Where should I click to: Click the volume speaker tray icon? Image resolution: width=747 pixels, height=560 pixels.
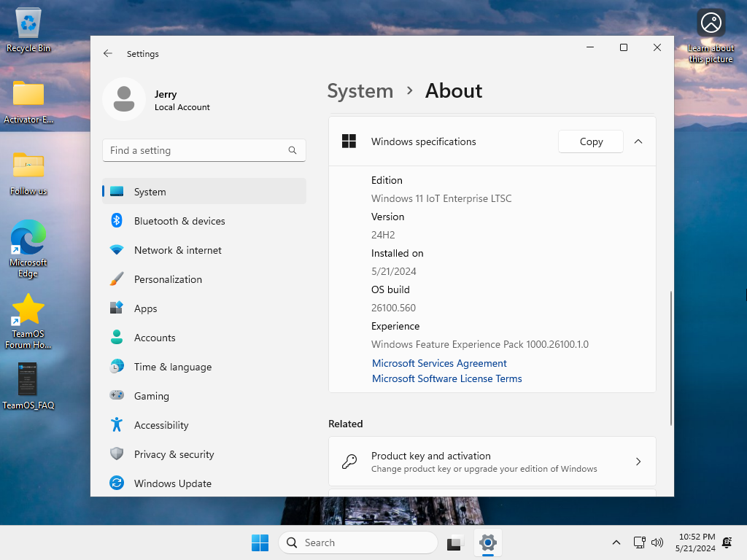657,542
